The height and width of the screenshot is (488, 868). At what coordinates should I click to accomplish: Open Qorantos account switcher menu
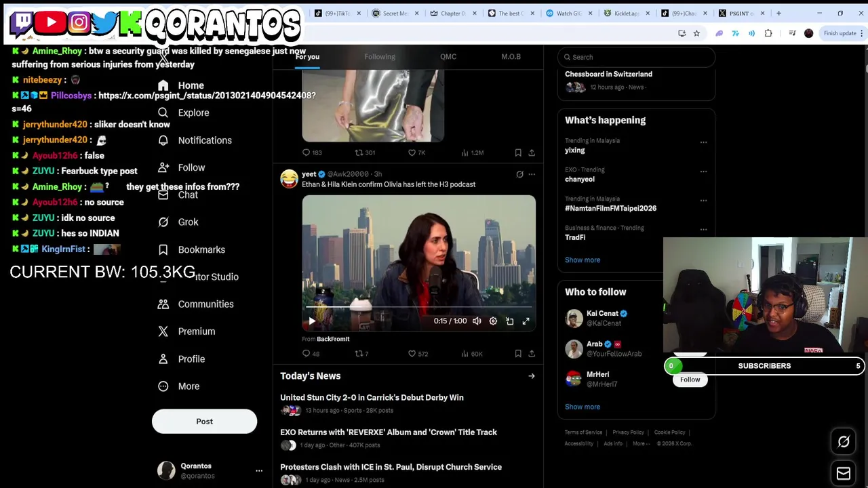point(258,470)
